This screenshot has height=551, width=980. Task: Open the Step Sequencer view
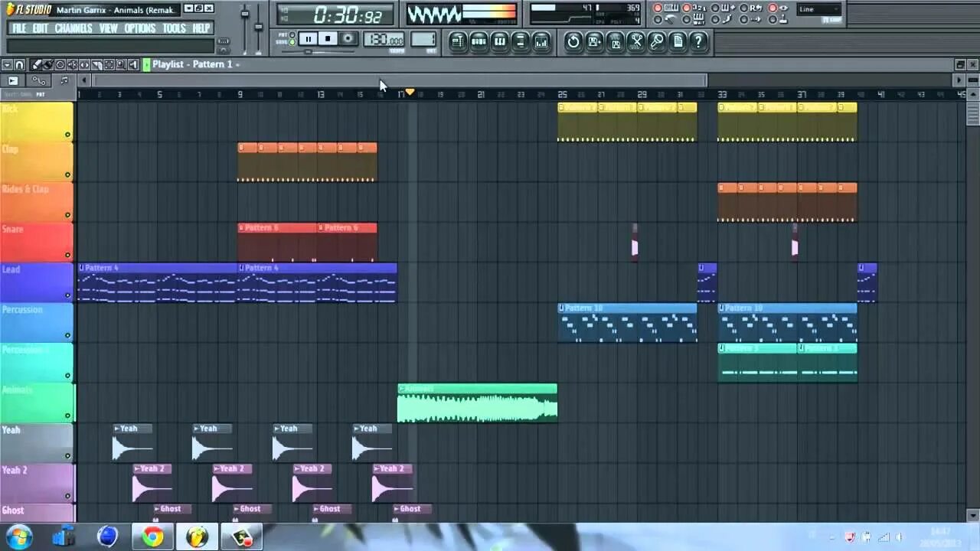click(479, 41)
